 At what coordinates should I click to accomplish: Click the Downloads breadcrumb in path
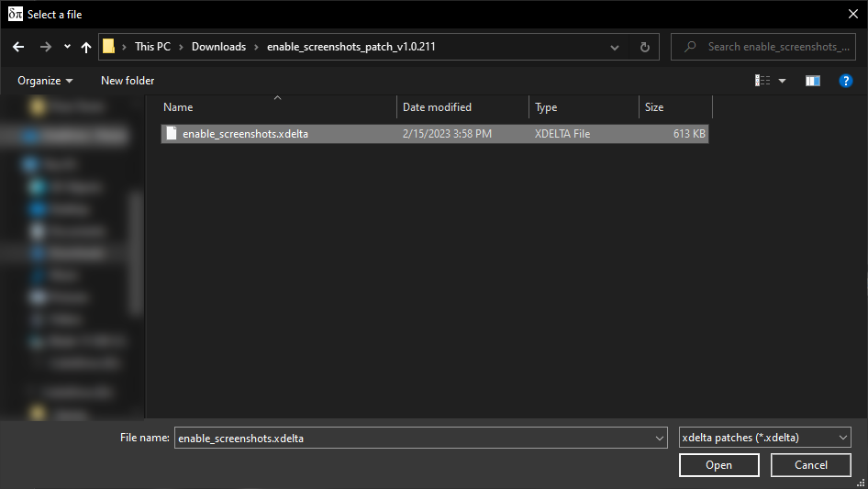[x=218, y=47]
